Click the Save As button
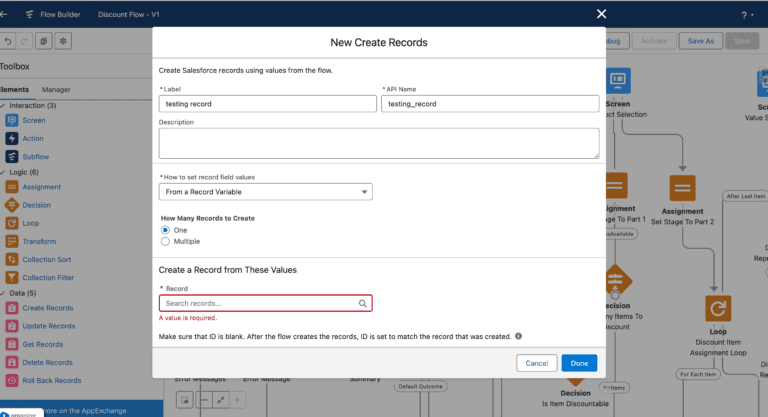Image resolution: width=768 pixels, height=417 pixels. pyautogui.click(x=701, y=41)
